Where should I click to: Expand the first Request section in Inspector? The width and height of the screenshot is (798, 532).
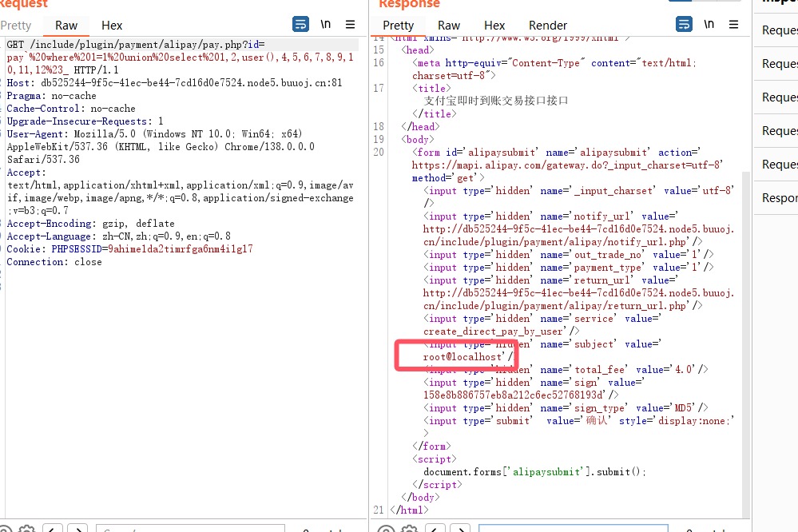779,30
